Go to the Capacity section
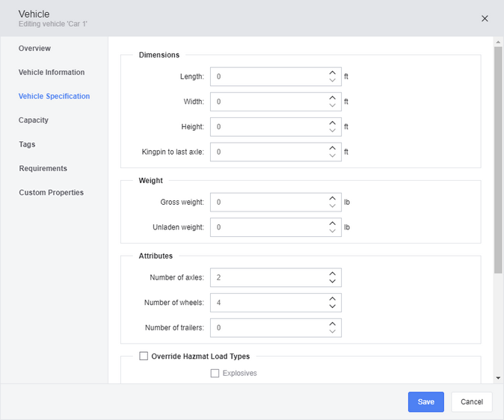Image resolution: width=504 pixels, height=420 pixels. (34, 120)
